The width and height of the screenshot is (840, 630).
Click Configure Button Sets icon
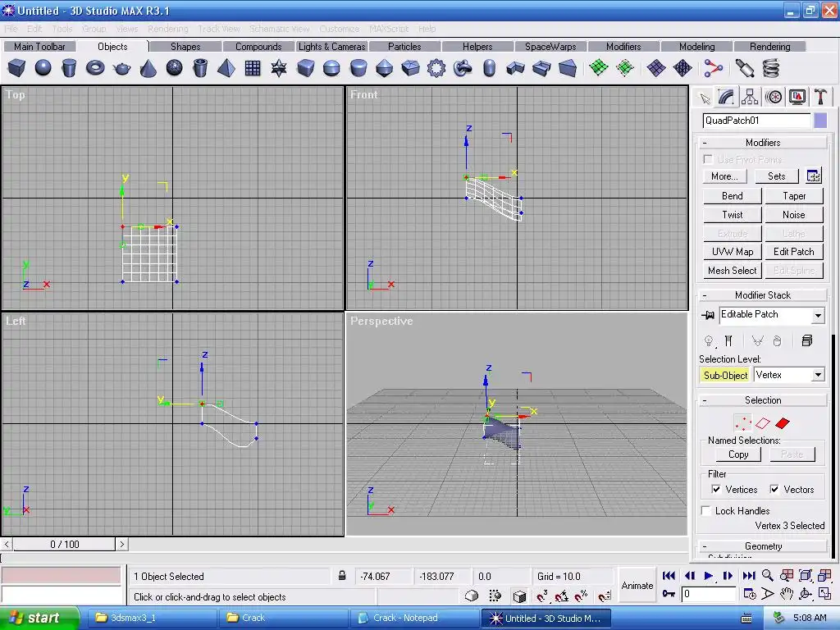813,176
